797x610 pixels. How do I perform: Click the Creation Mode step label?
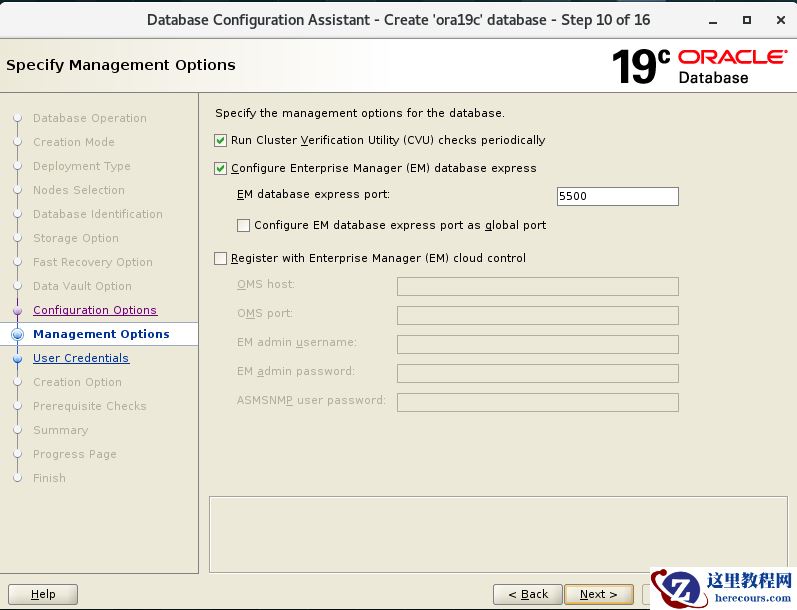tap(74, 142)
